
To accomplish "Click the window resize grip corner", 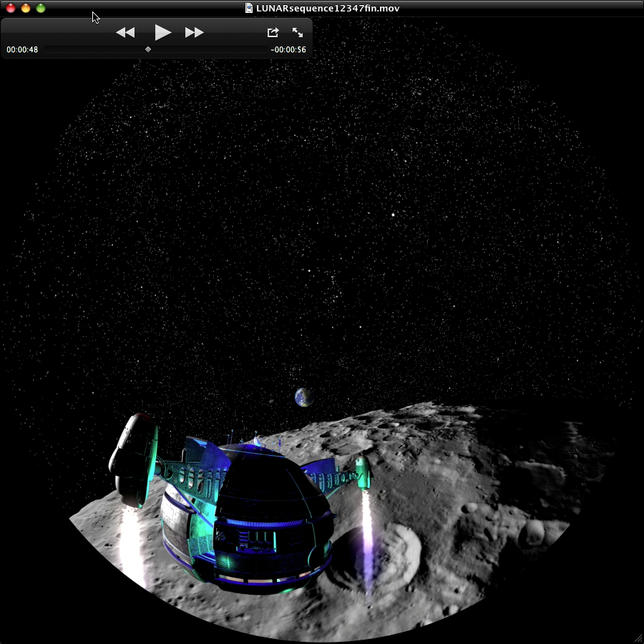I will pos(639,639).
